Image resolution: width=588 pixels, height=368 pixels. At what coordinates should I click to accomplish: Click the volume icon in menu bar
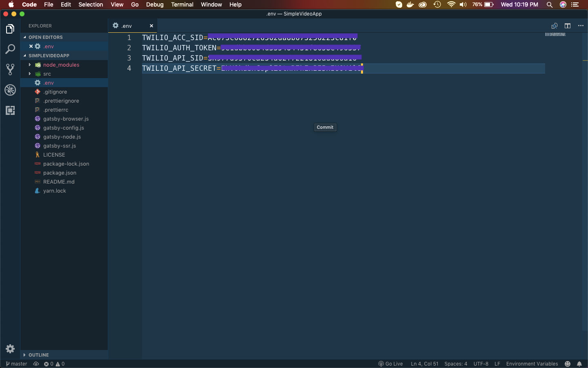pyautogui.click(x=463, y=4)
